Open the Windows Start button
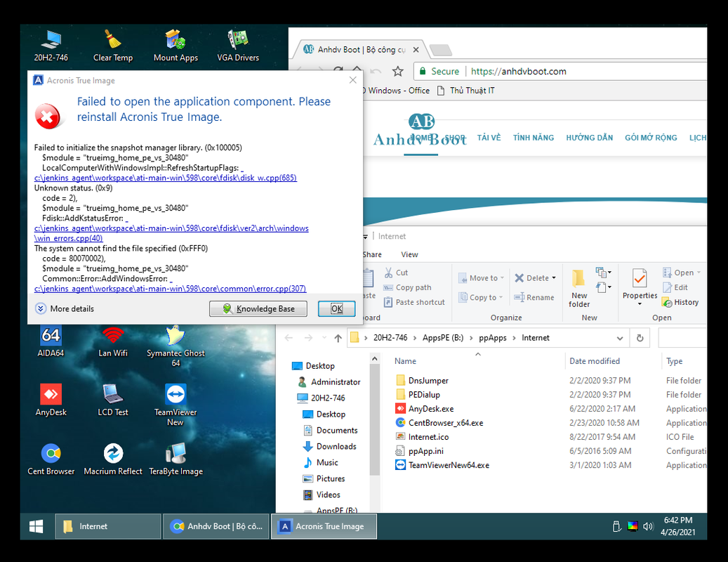728x562 pixels. click(37, 526)
